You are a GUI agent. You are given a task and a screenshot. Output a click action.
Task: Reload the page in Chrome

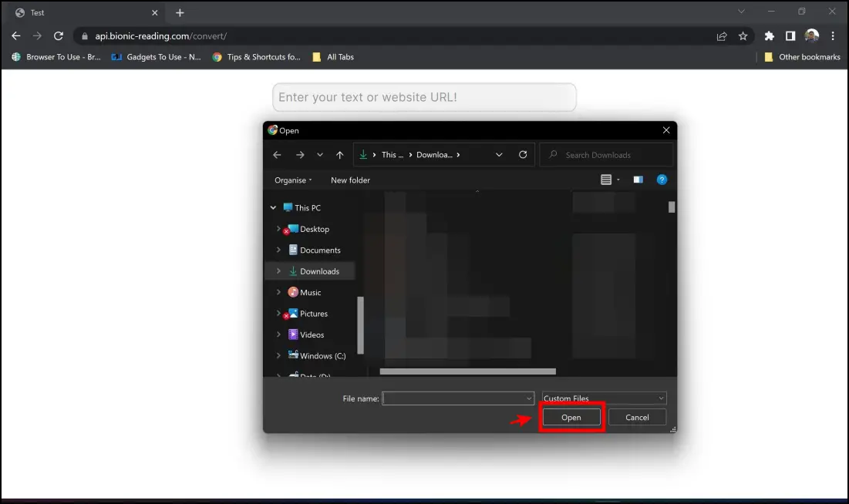tap(59, 36)
